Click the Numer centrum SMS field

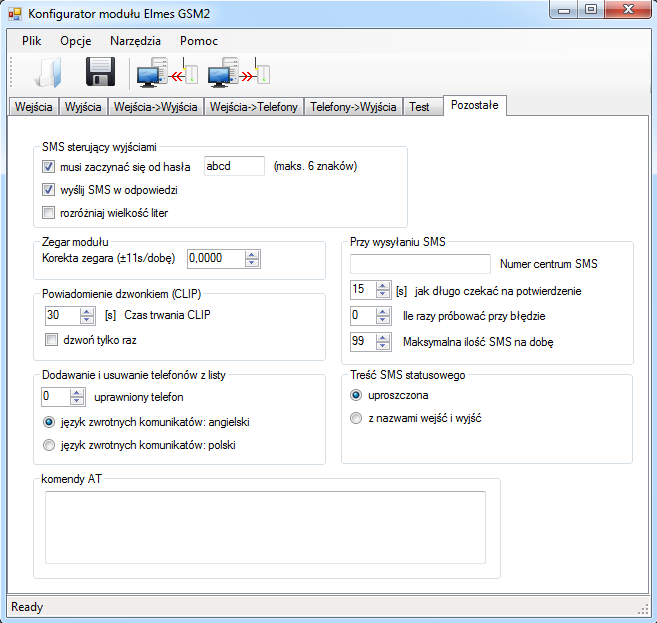pyautogui.click(x=420, y=264)
